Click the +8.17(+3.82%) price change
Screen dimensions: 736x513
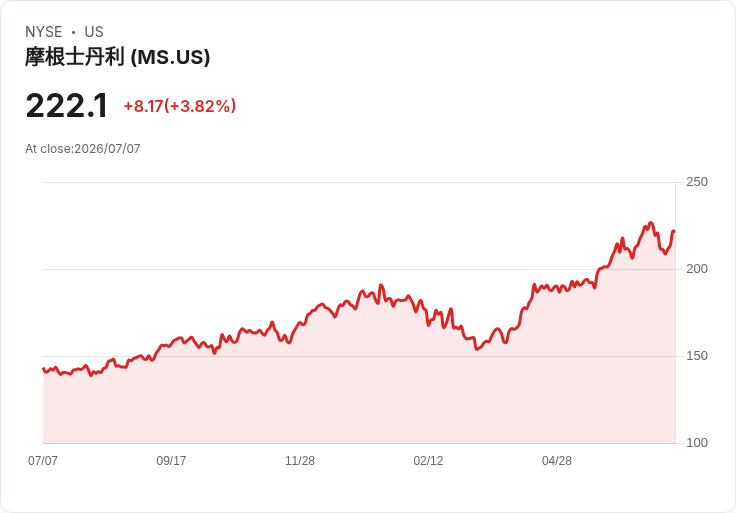coord(180,106)
